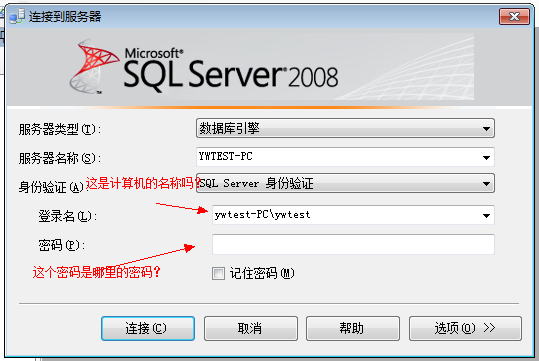This screenshot has height=361, width=539.
Task: Click into the YWTEST-PC server name field
Action: [345, 157]
